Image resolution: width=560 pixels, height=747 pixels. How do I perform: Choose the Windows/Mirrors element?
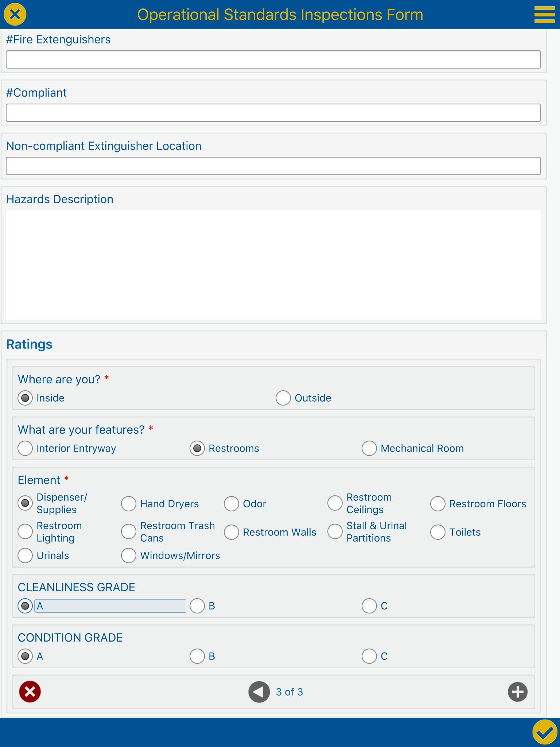click(x=129, y=556)
